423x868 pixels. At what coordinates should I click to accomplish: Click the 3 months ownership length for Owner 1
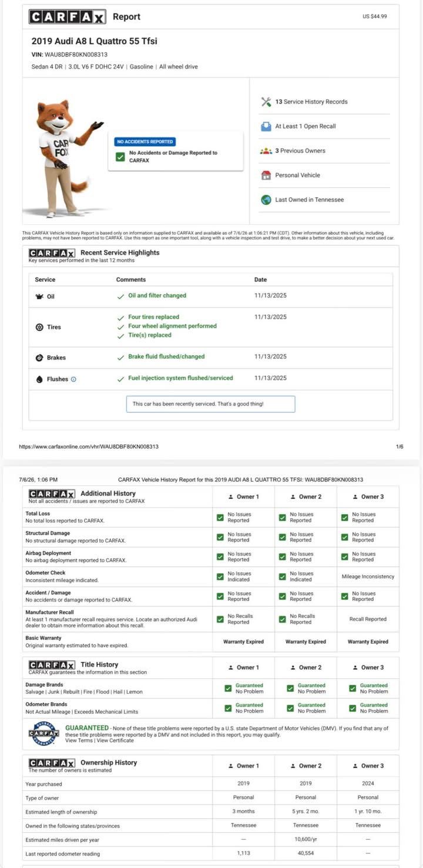[x=243, y=812]
